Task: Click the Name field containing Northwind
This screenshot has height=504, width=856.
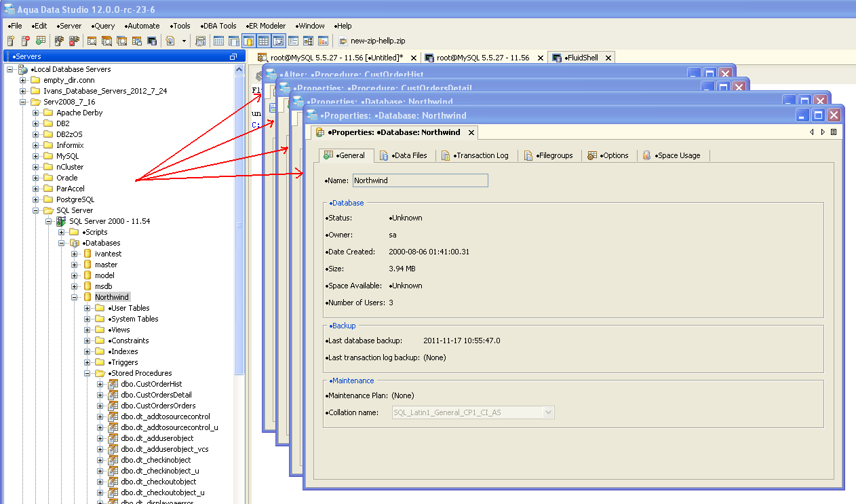Action: tap(421, 180)
